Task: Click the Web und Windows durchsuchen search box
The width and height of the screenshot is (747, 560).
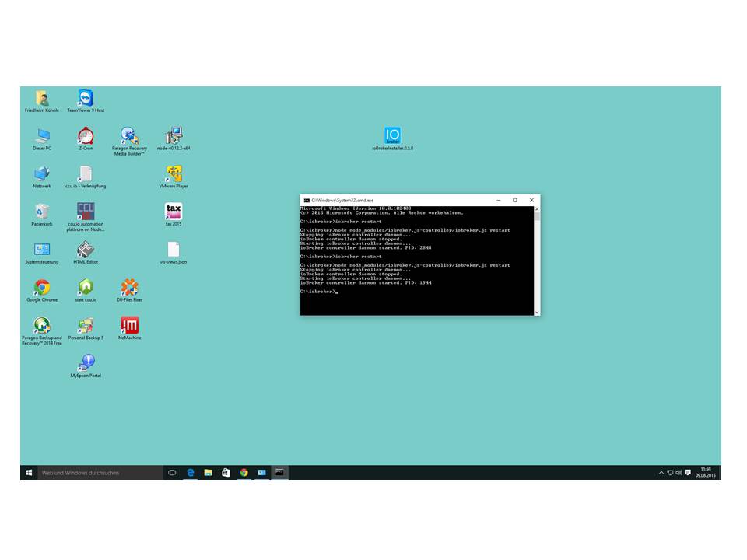Action: (x=100, y=472)
